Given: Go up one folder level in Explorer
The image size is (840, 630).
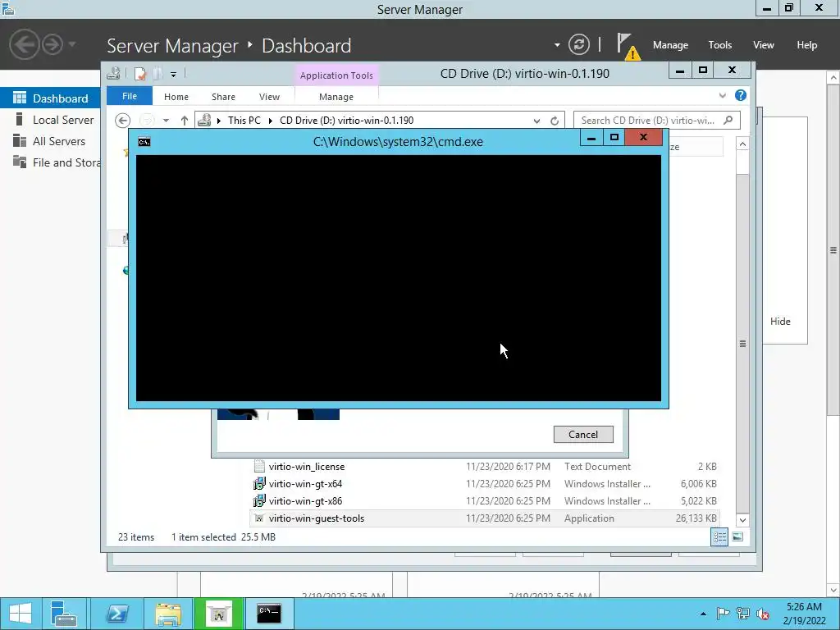Looking at the screenshot, I should point(185,121).
